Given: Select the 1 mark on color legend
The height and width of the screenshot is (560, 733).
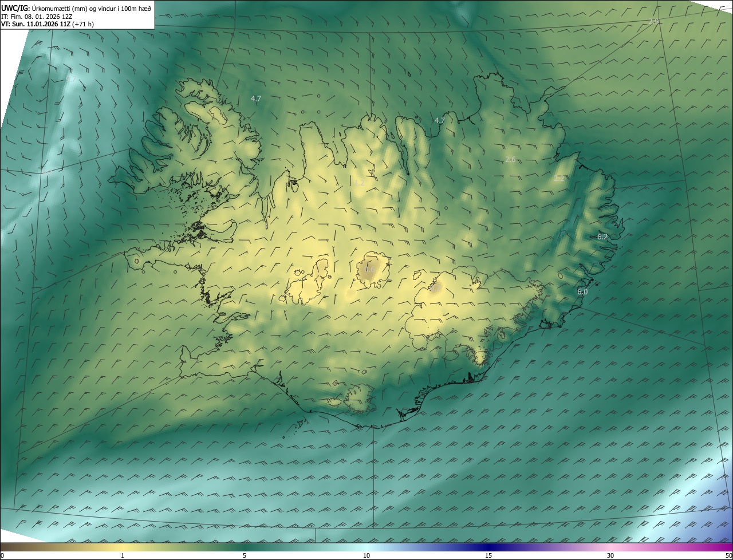Looking at the screenshot, I should tap(123, 555).
